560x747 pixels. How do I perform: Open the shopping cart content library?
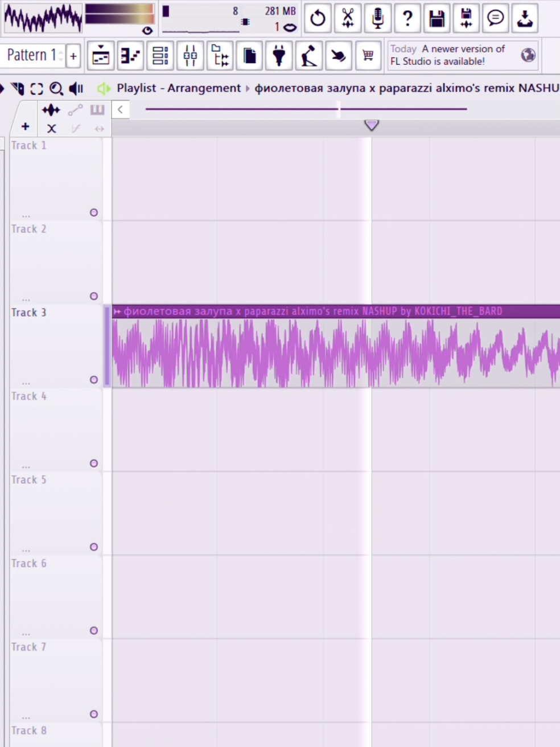click(368, 56)
